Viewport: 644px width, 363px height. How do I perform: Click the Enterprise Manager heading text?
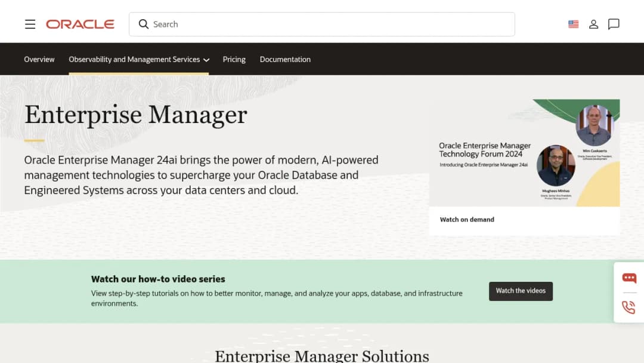[135, 115]
